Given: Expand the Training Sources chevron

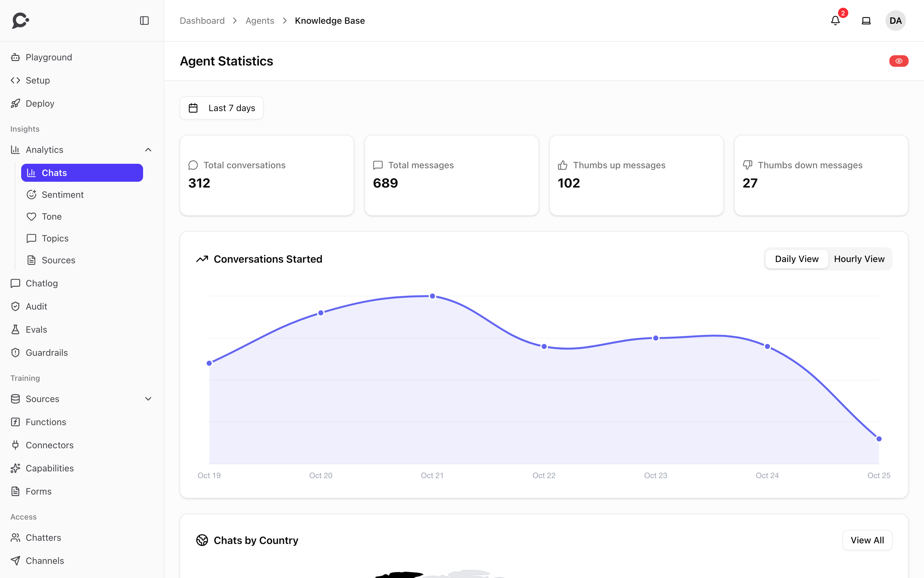Looking at the screenshot, I should 148,399.
